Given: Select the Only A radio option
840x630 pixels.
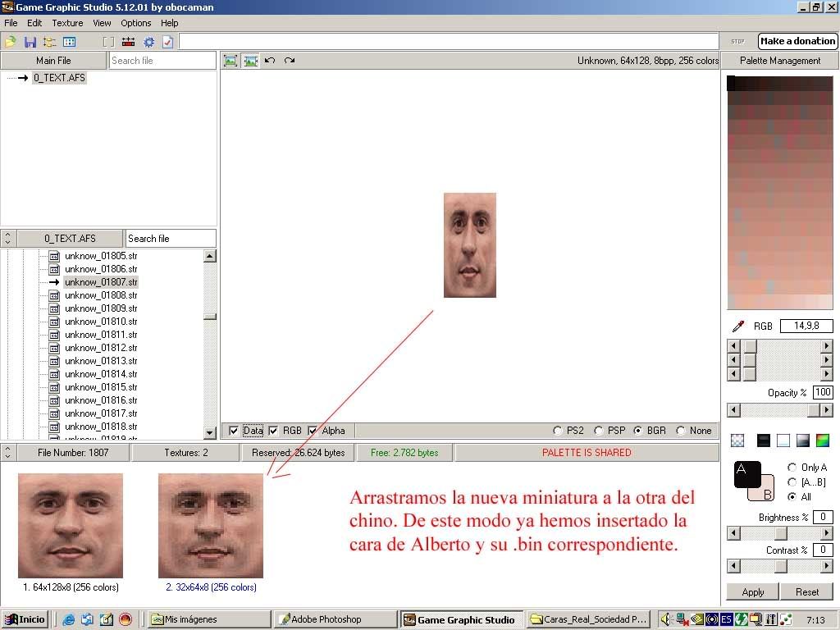Looking at the screenshot, I should pos(792,467).
